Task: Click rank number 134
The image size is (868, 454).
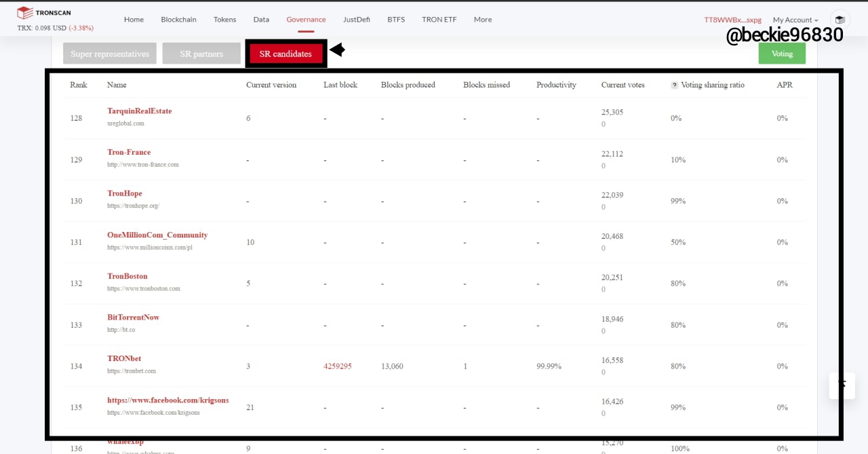Action: tap(76, 366)
